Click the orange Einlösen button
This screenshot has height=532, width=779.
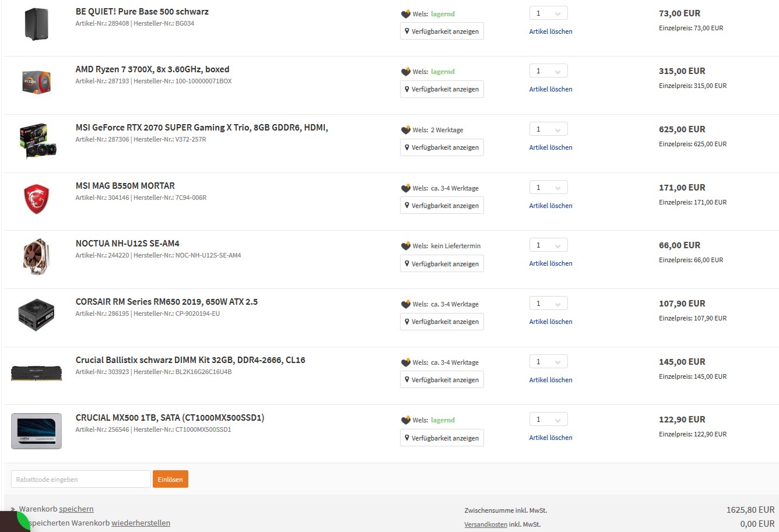170,479
